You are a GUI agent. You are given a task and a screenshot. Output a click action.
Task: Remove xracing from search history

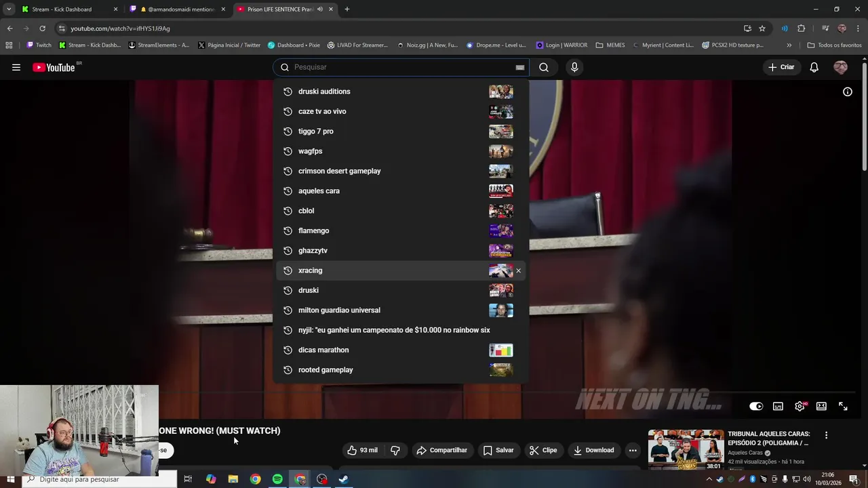pyautogui.click(x=518, y=270)
